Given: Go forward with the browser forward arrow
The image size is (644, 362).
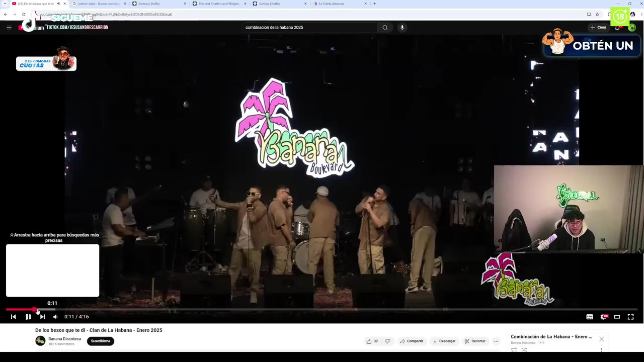Looking at the screenshot, I should click(x=14, y=14).
